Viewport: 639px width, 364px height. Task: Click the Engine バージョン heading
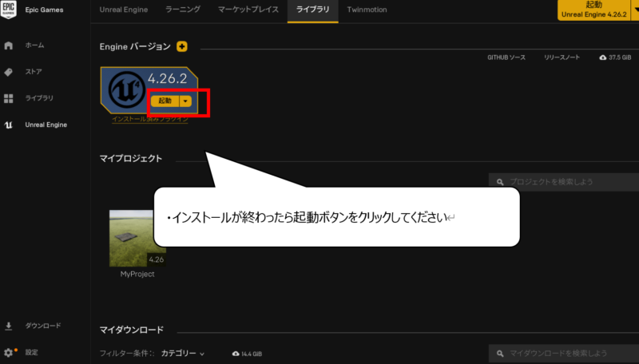click(135, 47)
